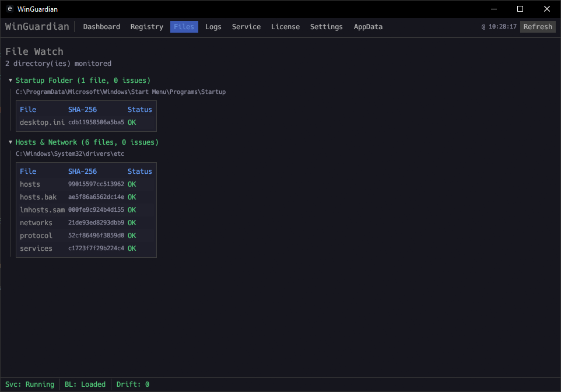The image size is (561, 392).
Task: Switch to the Registry tab
Action: coord(146,27)
